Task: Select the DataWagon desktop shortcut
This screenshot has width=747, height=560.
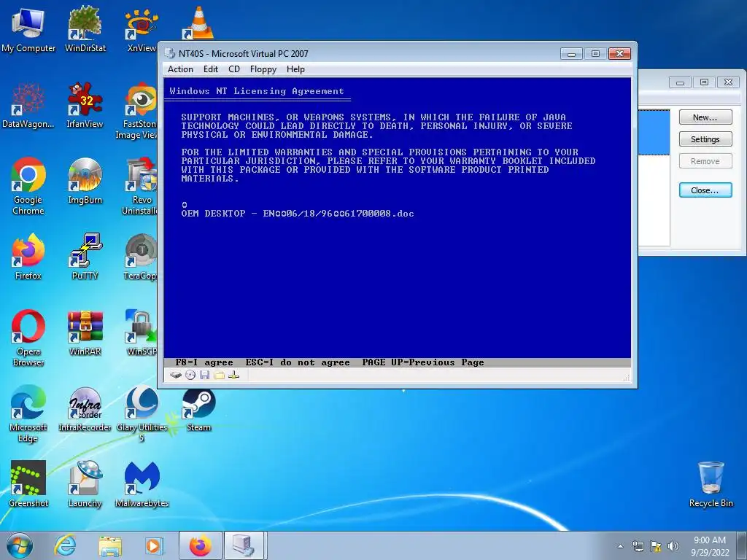Action: point(28,106)
